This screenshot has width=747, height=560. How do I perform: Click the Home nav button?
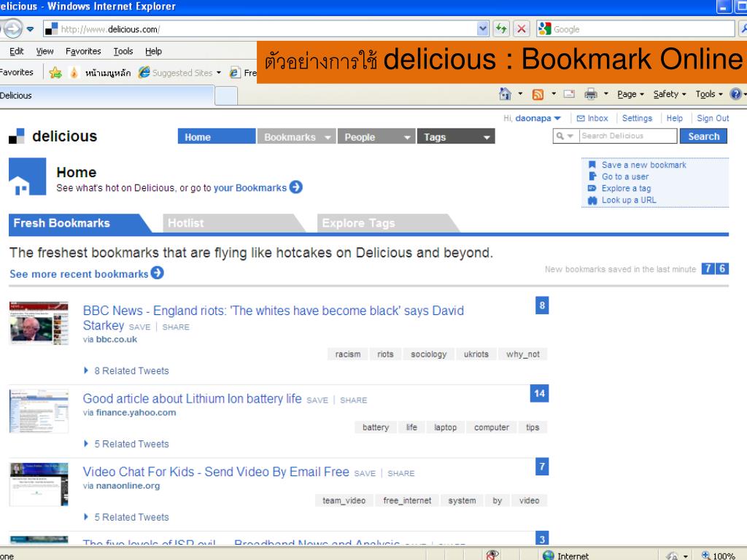[217, 136]
